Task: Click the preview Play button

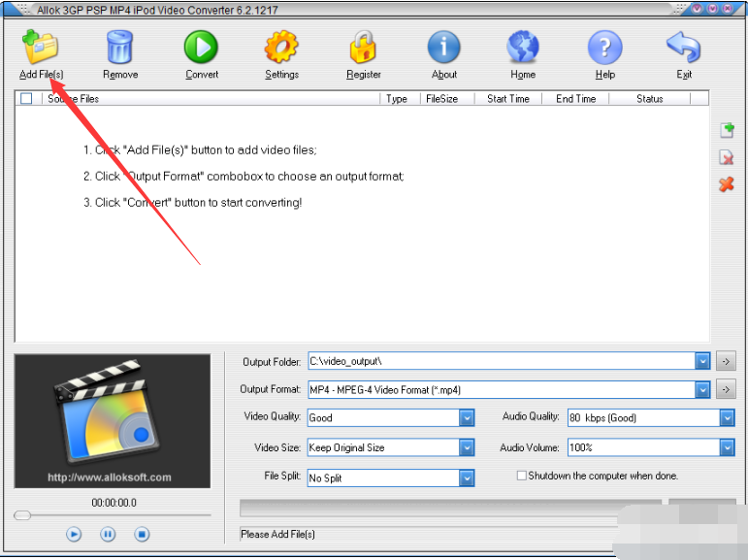Action: (74, 534)
